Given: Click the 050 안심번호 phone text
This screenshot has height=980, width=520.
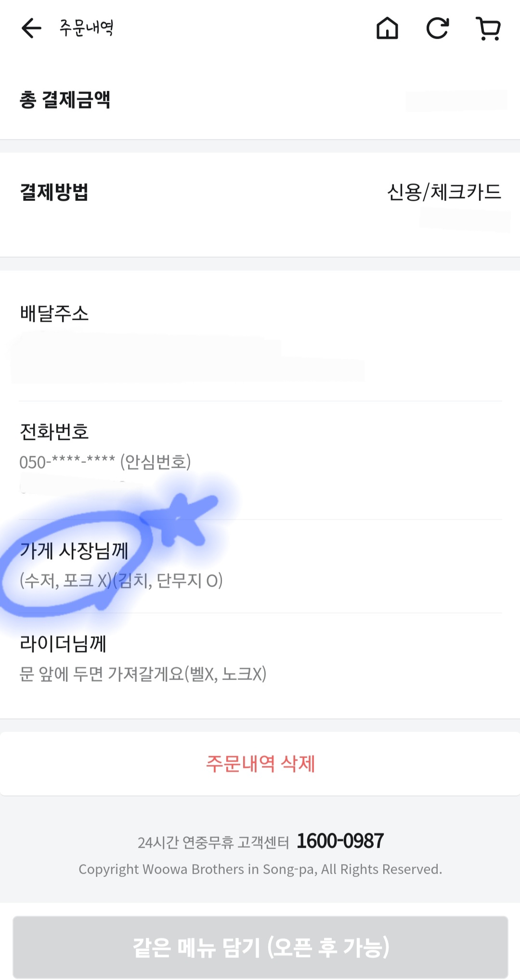Looking at the screenshot, I should click(x=105, y=462).
